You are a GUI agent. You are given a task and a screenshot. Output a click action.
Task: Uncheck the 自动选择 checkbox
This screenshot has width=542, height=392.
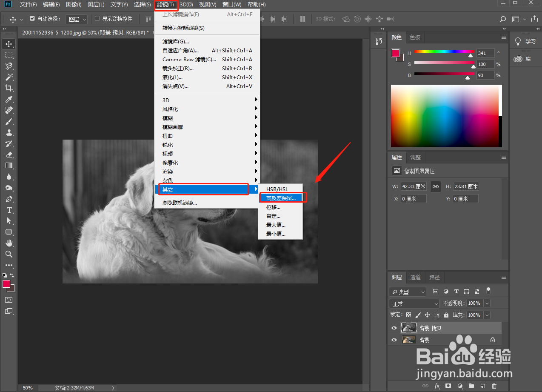(x=32, y=19)
